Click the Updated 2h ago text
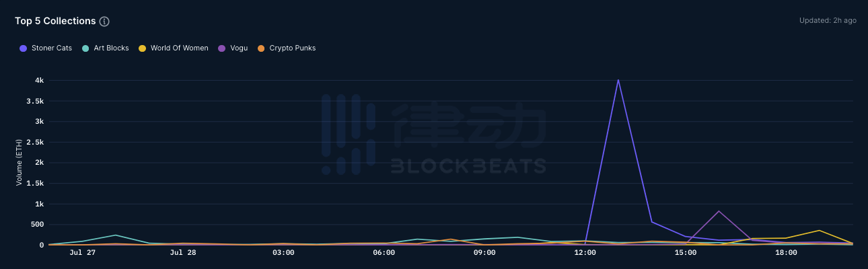The height and width of the screenshot is (269, 868). click(828, 21)
